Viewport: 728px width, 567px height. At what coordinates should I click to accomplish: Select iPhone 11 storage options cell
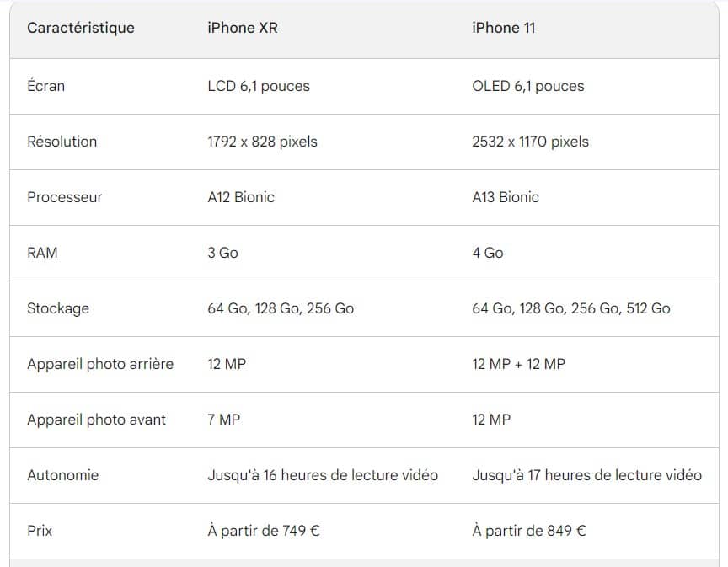pos(571,308)
